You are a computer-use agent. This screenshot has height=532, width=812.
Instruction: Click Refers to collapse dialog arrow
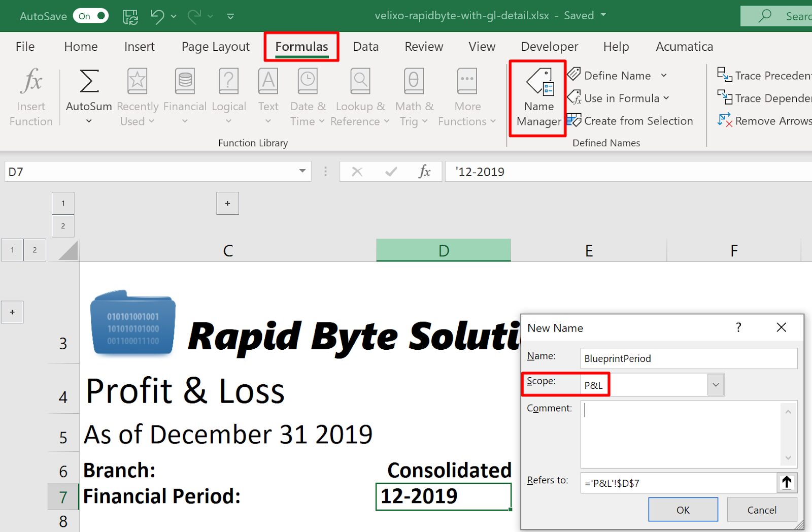tap(787, 482)
